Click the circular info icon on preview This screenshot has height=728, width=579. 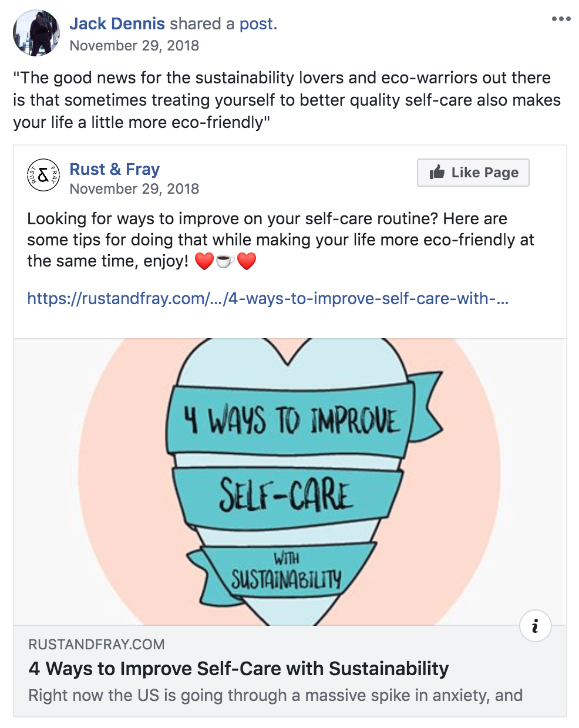(x=535, y=626)
